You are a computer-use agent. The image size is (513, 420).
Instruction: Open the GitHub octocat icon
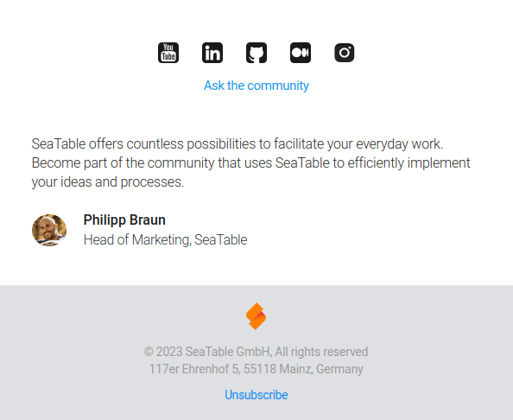(256, 53)
